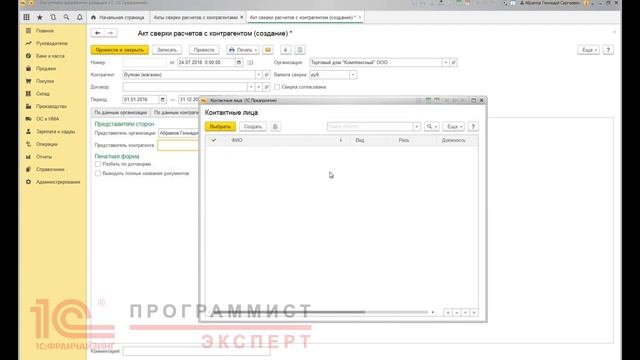This screenshot has width=640, height=360.
Task: Click the Записать button
Action: pos(167,50)
